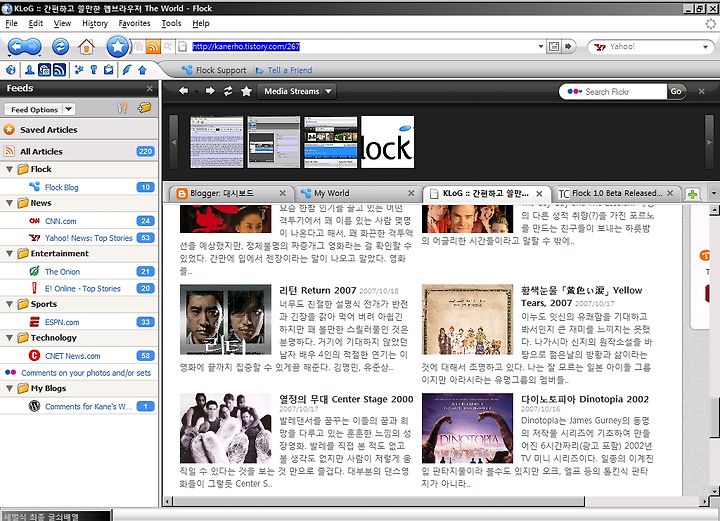Open a new tab with the green plus
The height and width of the screenshot is (521, 720).
click(x=692, y=194)
